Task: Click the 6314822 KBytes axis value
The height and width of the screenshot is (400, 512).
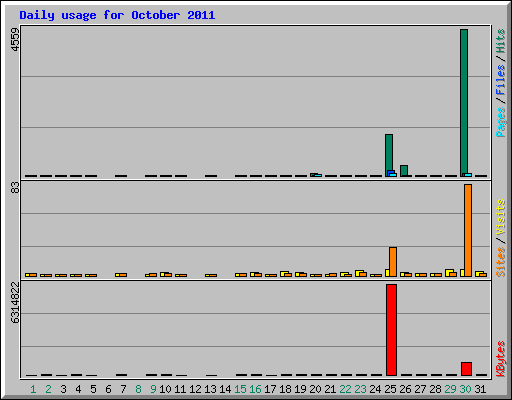Action: click(15, 303)
